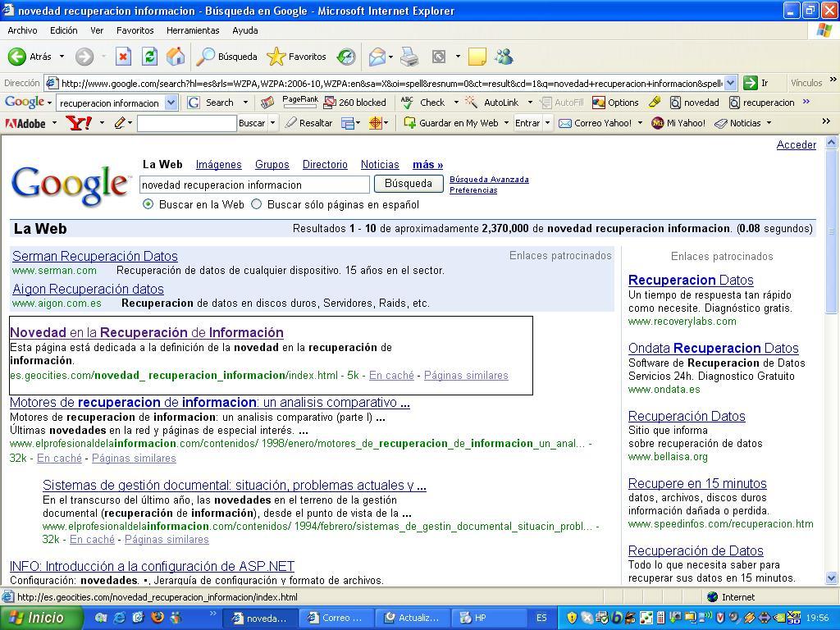Open Yahoo Buscar dropdown arrow
The width and height of the screenshot is (840, 630).
point(272,123)
